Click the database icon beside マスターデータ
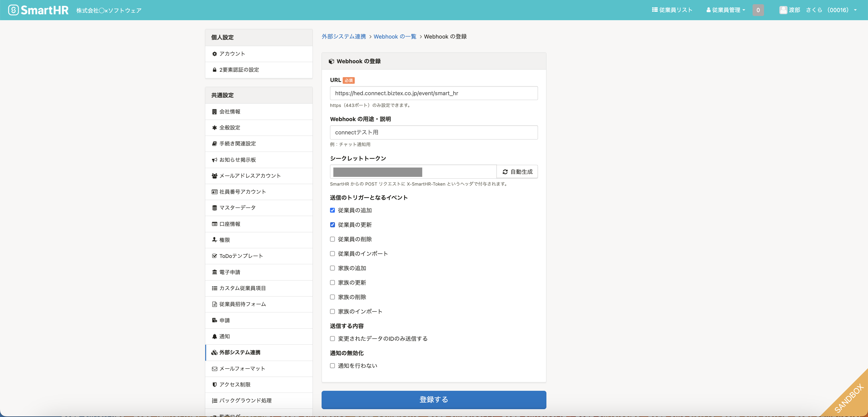Viewport: 868px width, 417px height. (x=214, y=208)
